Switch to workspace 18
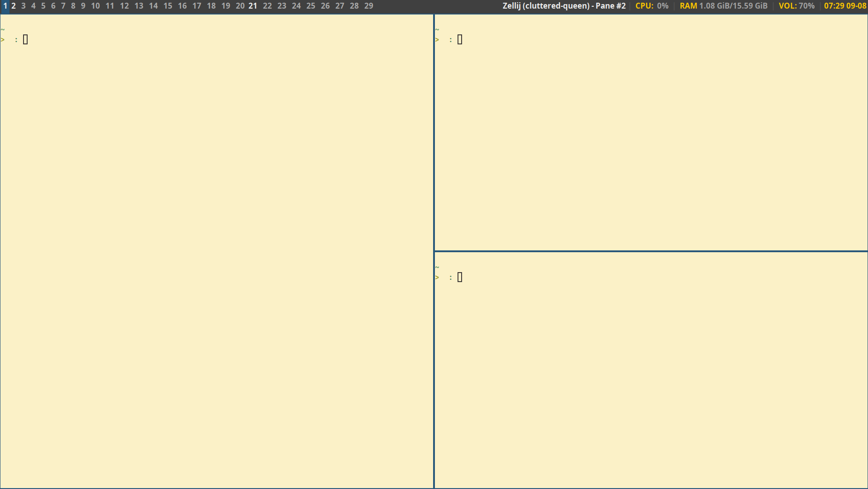The image size is (868, 489). [x=211, y=6]
